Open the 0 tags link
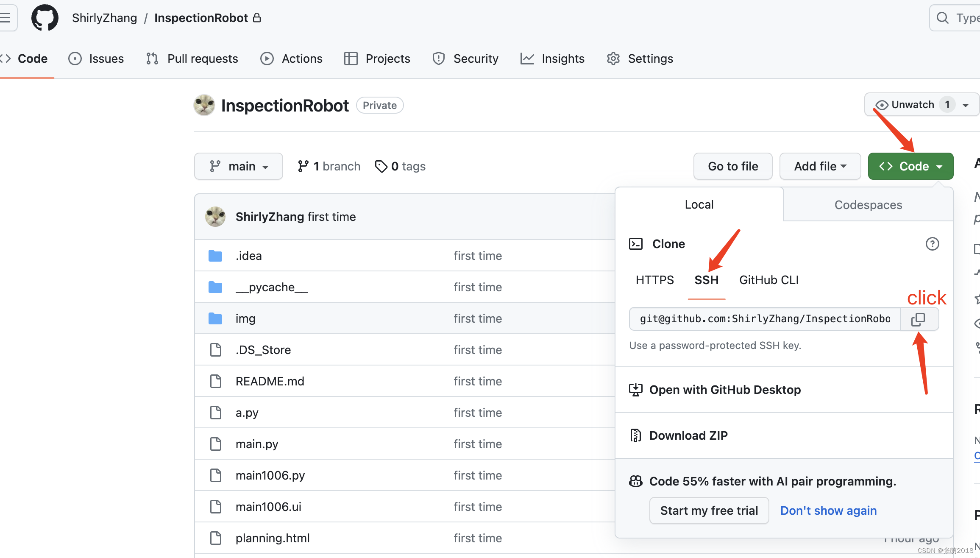Viewport: 980px width, 558px height. (x=401, y=166)
